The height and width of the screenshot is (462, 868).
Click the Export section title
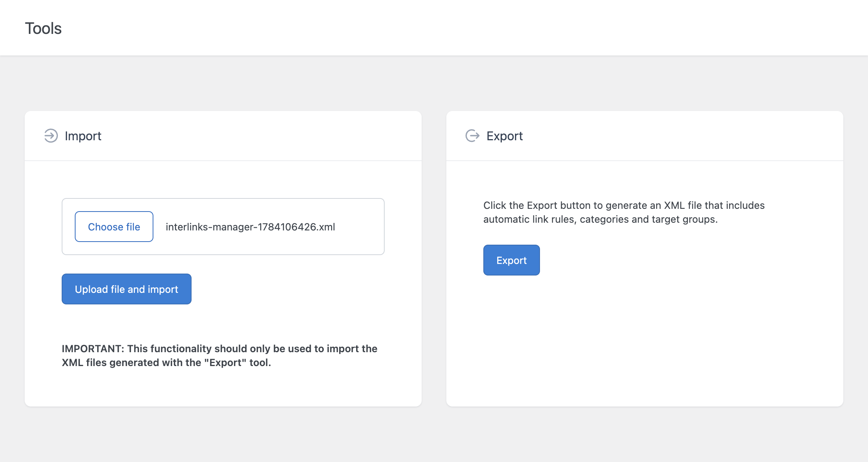click(505, 136)
